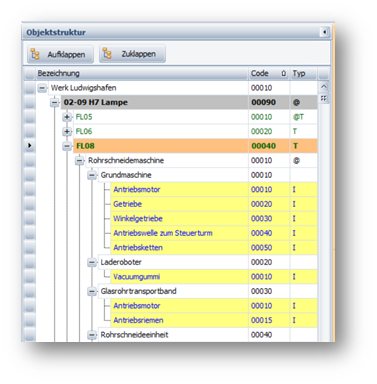
Task: Collapse the Glasrohrtransportband node
Action: 92,291
